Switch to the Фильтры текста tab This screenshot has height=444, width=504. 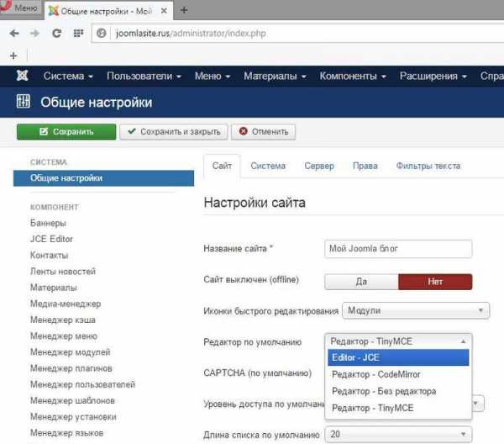[x=428, y=166]
